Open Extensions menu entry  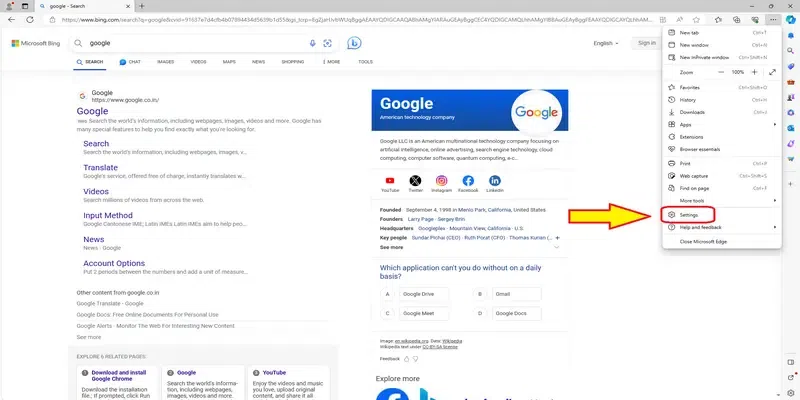click(721, 137)
